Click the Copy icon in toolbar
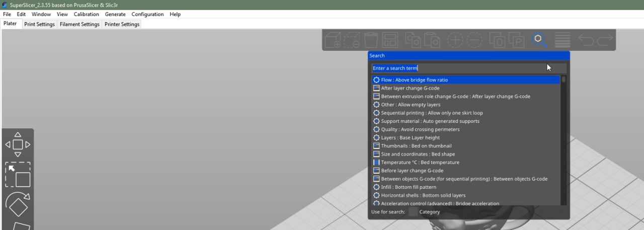Viewport: 644px width, 230px height. click(413, 40)
